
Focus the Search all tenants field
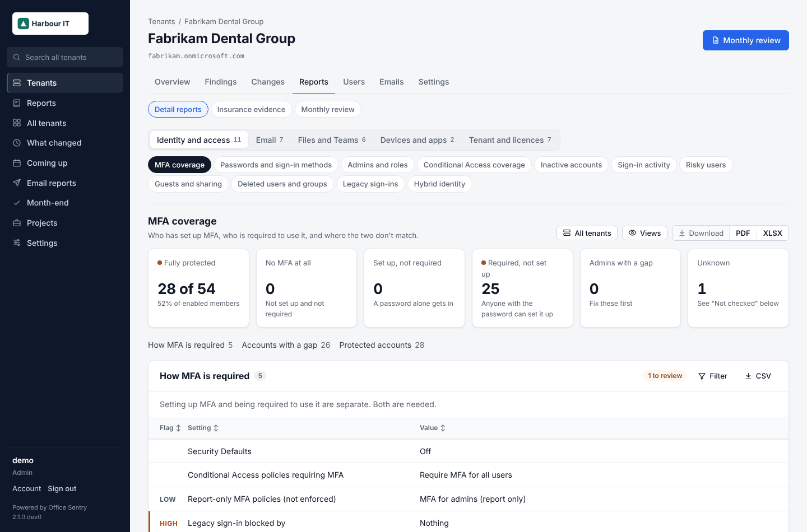tap(65, 57)
